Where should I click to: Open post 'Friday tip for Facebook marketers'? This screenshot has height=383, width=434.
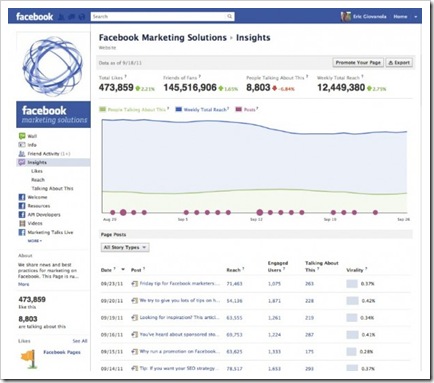(x=180, y=283)
